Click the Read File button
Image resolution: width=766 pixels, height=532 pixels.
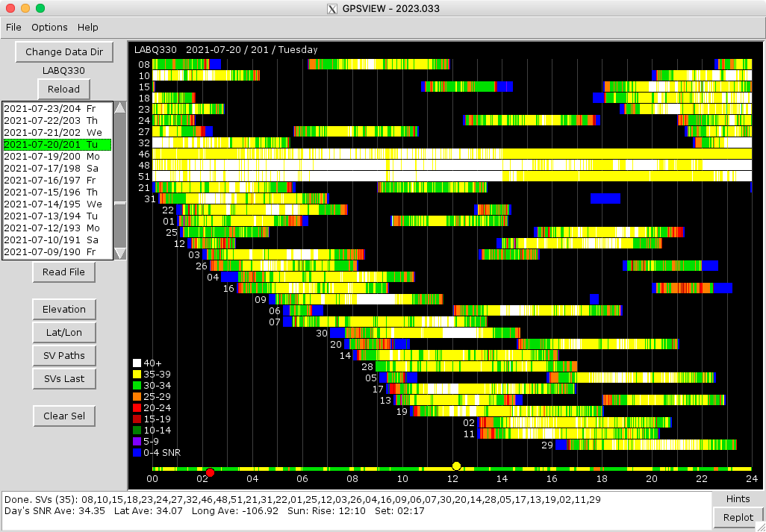(x=63, y=272)
